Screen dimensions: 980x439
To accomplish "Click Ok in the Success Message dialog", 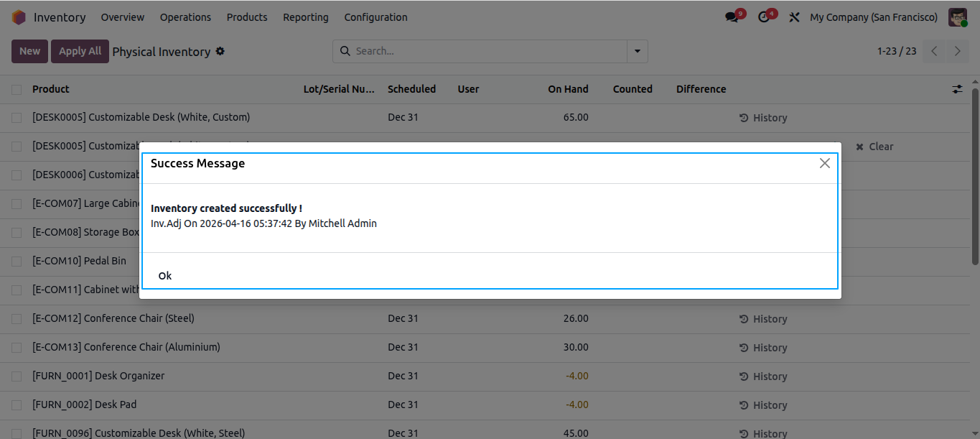I will [165, 276].
